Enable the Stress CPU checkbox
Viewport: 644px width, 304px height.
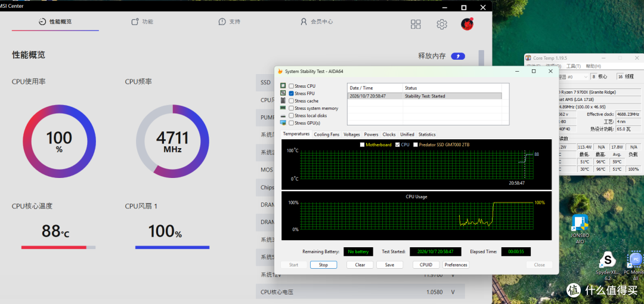291,86
